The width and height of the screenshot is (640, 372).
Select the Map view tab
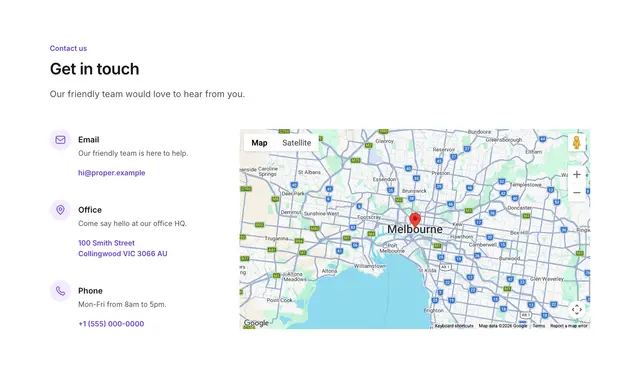pyautogui.click(x=260, y=143)
